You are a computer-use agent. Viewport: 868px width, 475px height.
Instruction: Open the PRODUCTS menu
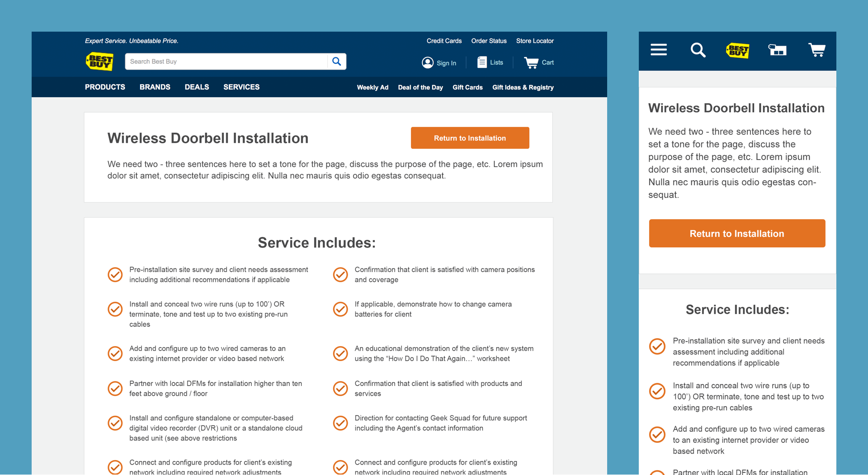click(x=105, y=87)
